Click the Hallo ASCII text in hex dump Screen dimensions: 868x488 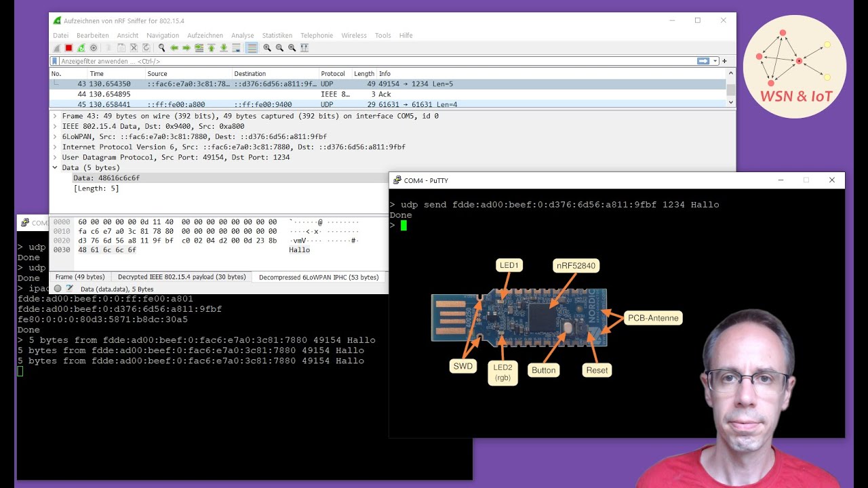click(x=299, y=249)
